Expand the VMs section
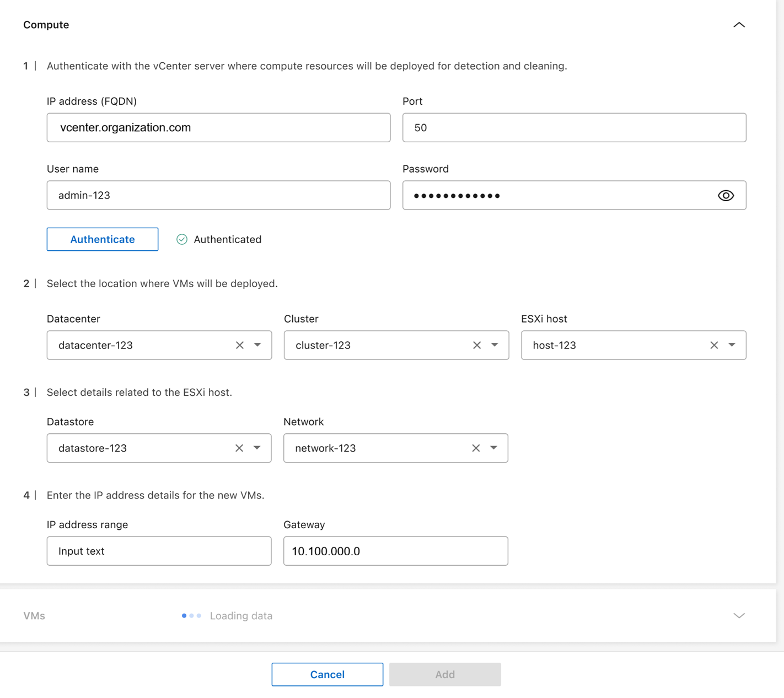Viewport: 784px width, 698px height. coord(739,615)
